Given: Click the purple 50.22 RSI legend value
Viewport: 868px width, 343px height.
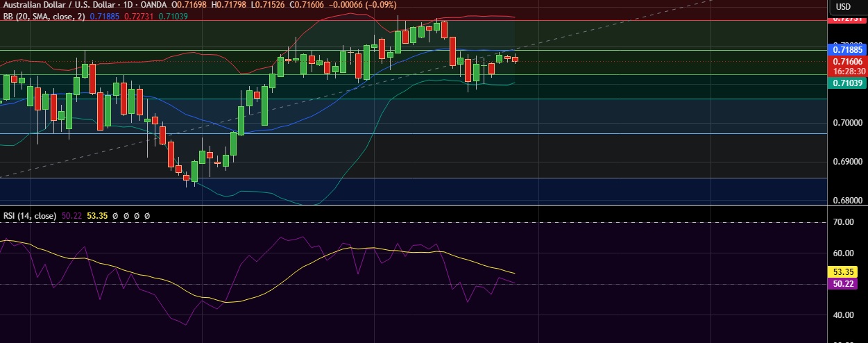Looking at the screenshot, I should click(72, 216).
